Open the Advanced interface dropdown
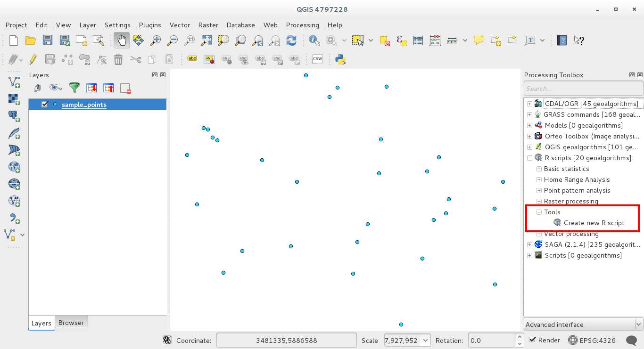The width and height of the screenshot is (644, 349). (583, 325)
